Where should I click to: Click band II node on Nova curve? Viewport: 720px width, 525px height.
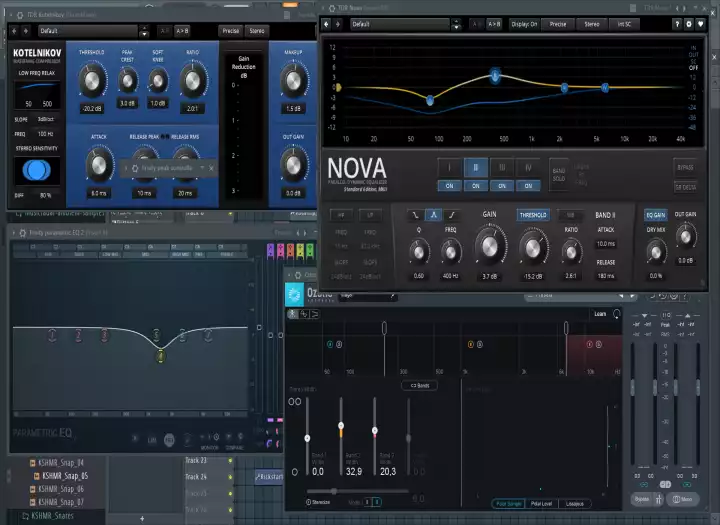click(x=495, y=75)
